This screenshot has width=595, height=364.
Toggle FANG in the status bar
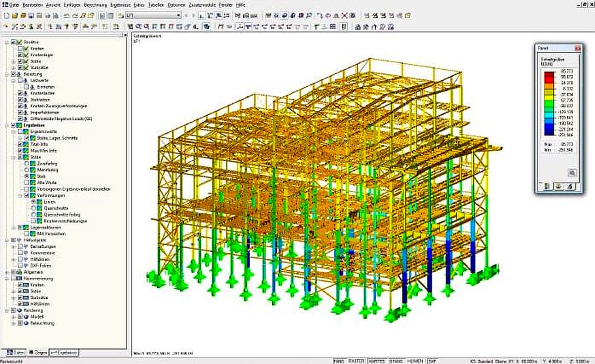coord(339,361)
